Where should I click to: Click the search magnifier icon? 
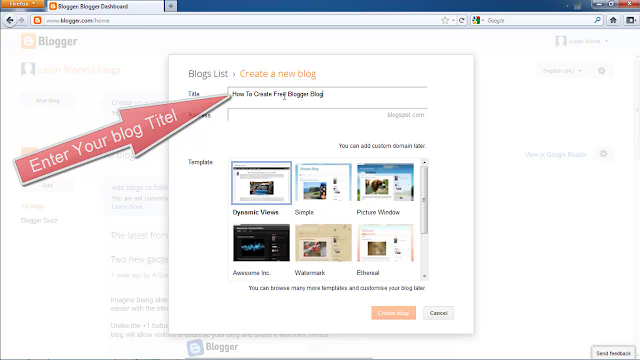(x=598, y=20)
